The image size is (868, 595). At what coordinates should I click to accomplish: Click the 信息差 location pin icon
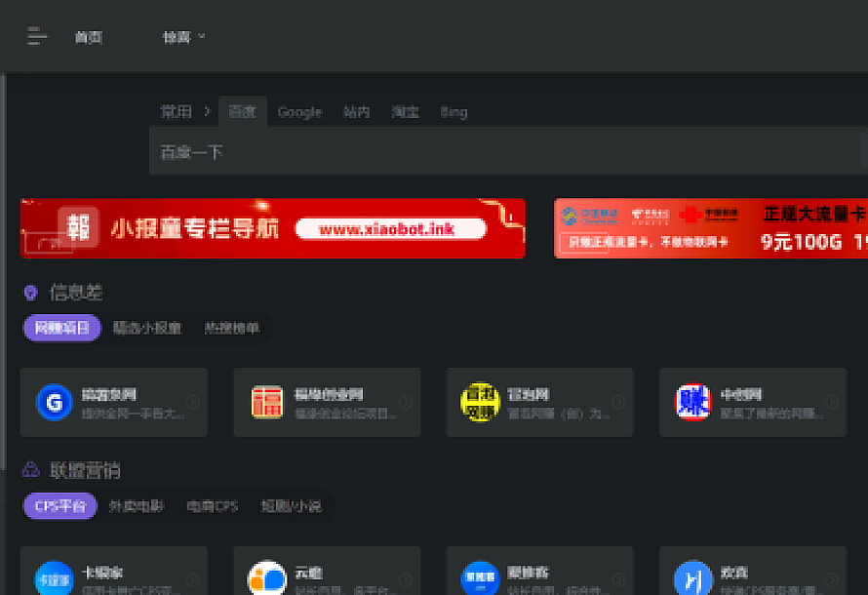click(x=30, y=293)
